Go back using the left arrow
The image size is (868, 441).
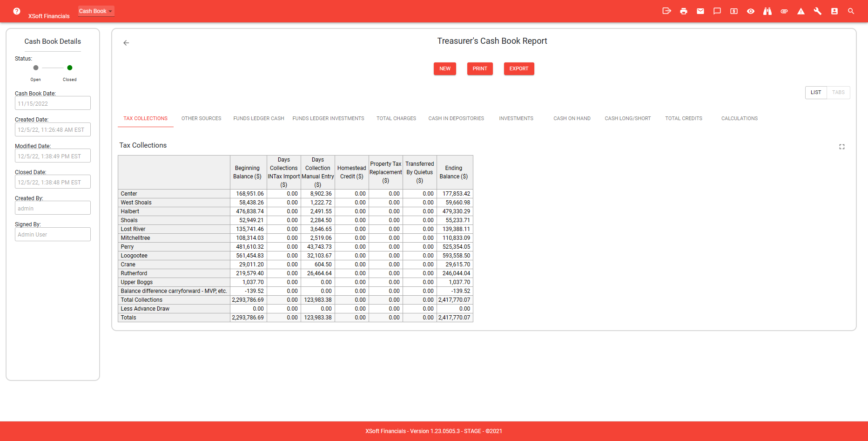126,43
